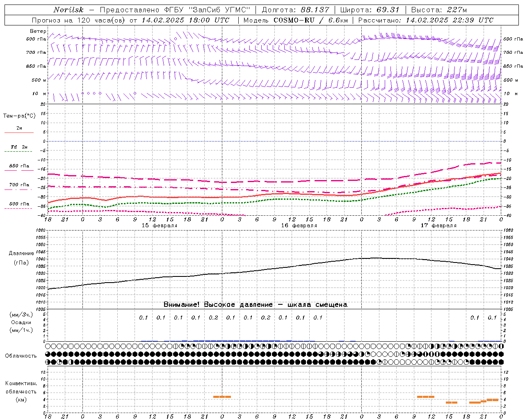
Task: Click the (мм/3ч.) precipitation unit label
Action: coord(21,315)
